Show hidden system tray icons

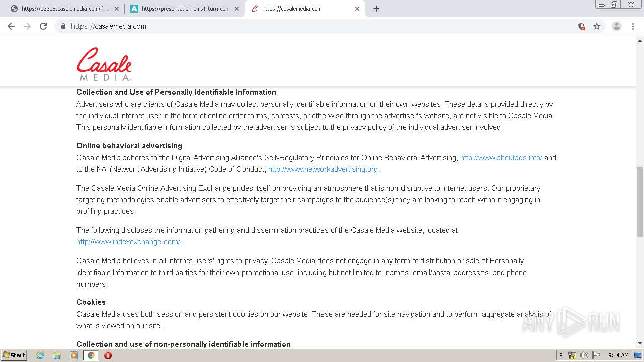[561, 355]
